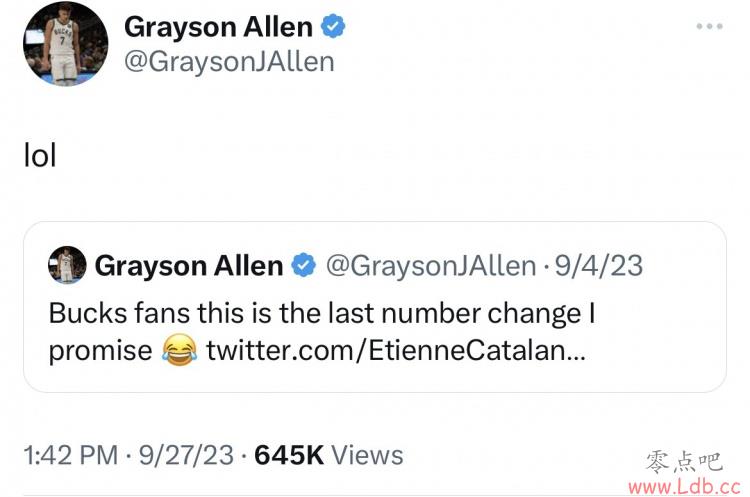Click small avatar in the quoted tweet

(67, 265)
